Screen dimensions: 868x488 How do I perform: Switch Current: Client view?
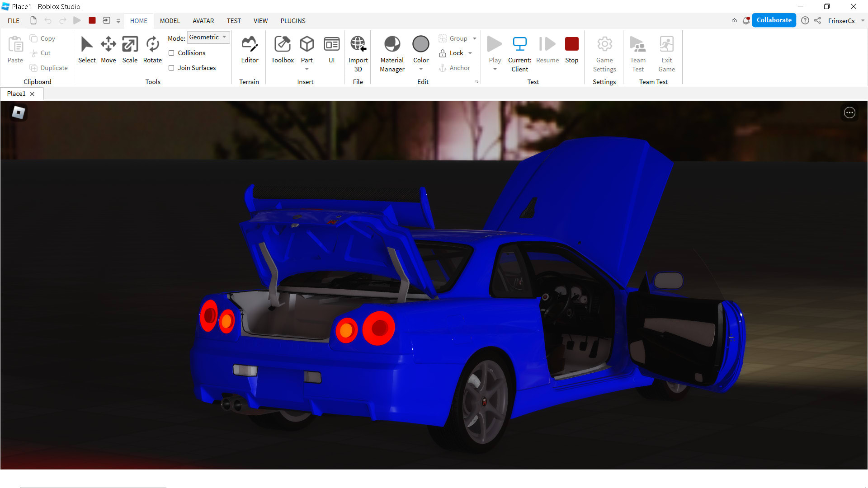[519, 53]
